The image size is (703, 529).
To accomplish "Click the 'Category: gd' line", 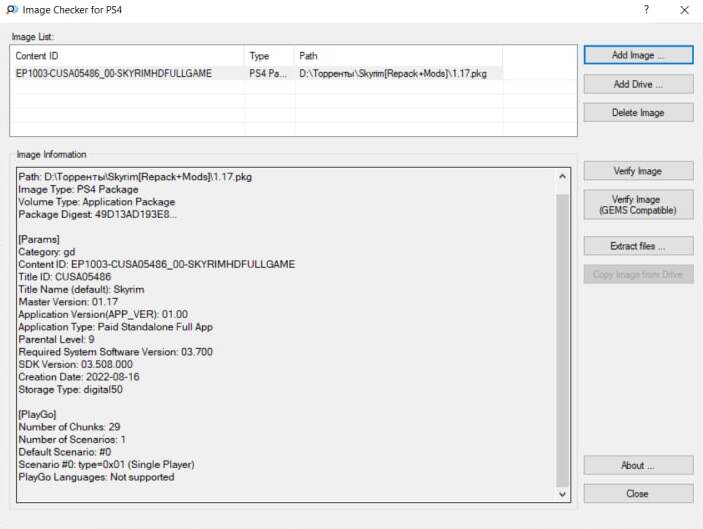I will click(x=47, y=252).
